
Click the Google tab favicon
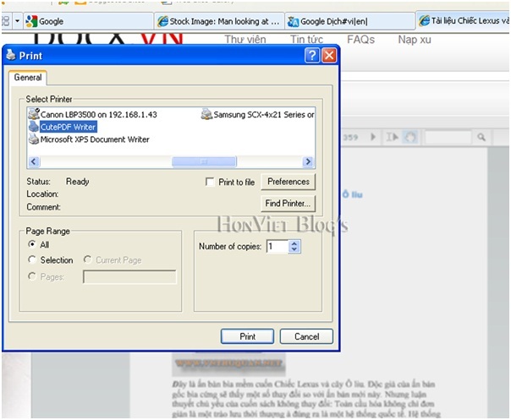(x=31, y=21)
